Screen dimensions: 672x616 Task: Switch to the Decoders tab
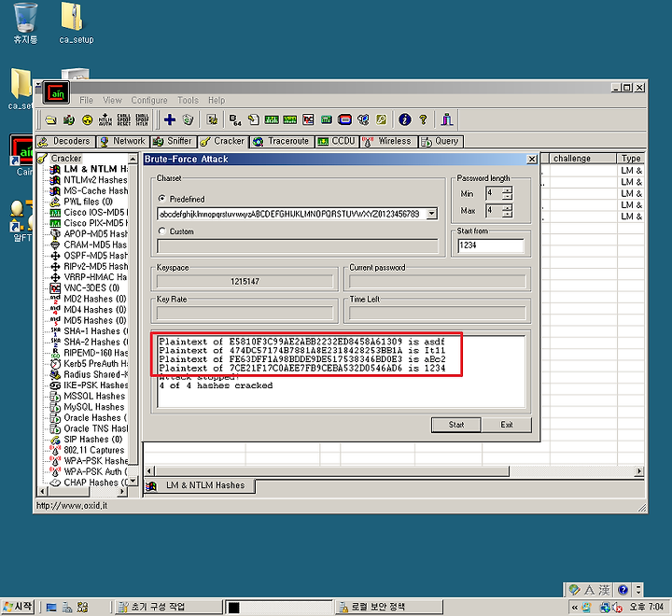65,141
